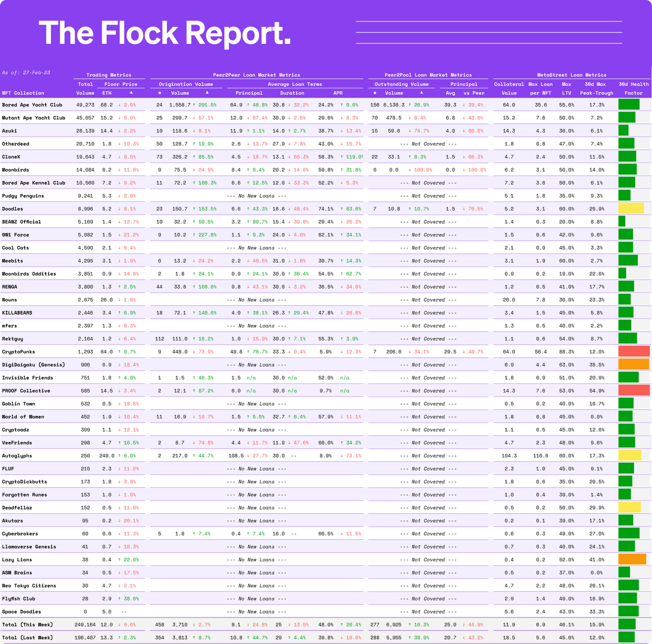Select the "Peer2Peer Loan Market Metrics" header
Image resolution: width=652 pixels, height=644 pixels.
click(256, 75)
